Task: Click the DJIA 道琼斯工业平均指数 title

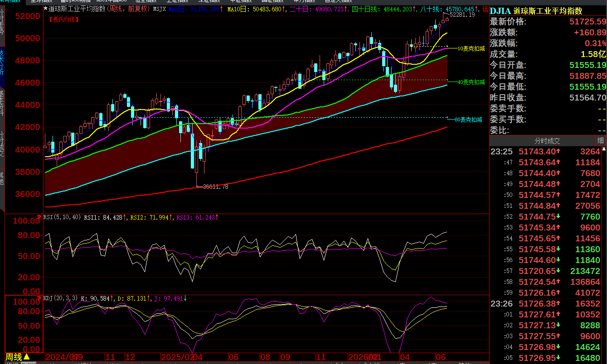Action: pos(536,11)
